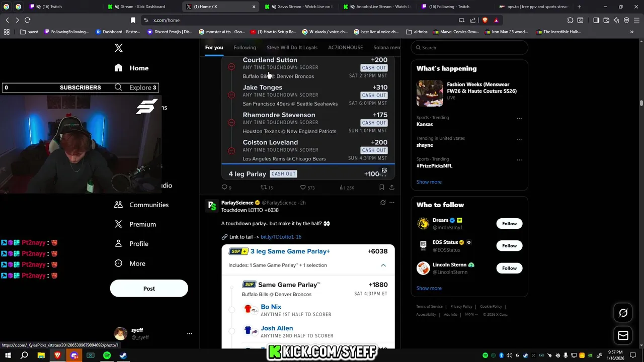
Task: Open Communities in the sidebar
Action: (141, 205)
